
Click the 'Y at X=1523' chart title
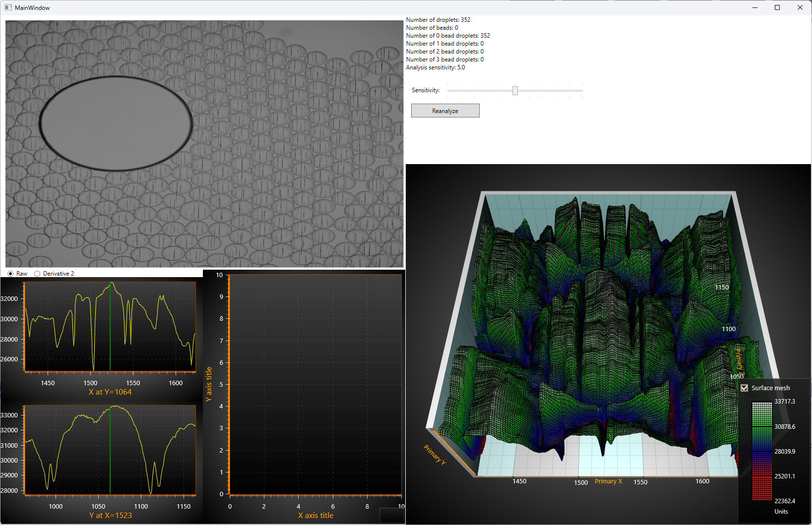pyautogui.click(x=111, y=516)
